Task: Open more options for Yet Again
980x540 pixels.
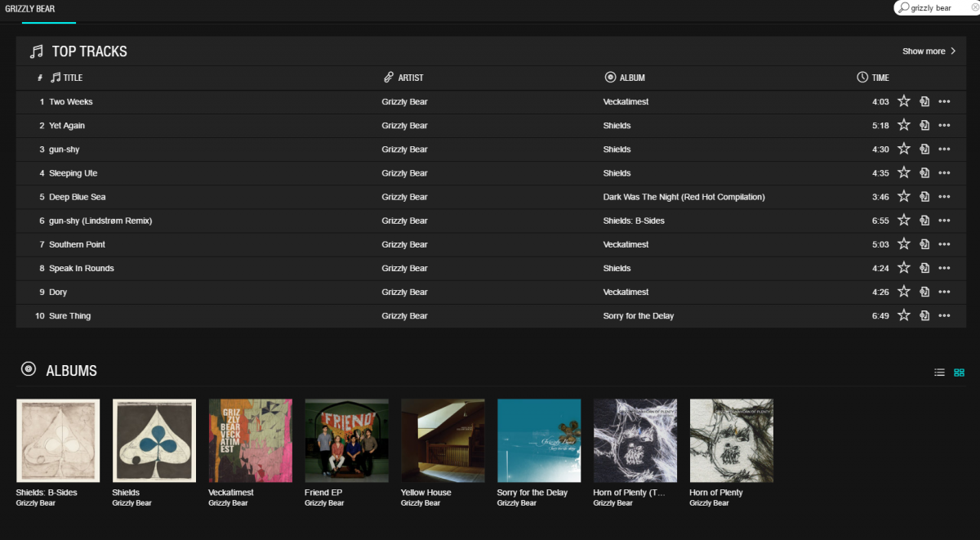Action: 944,125
